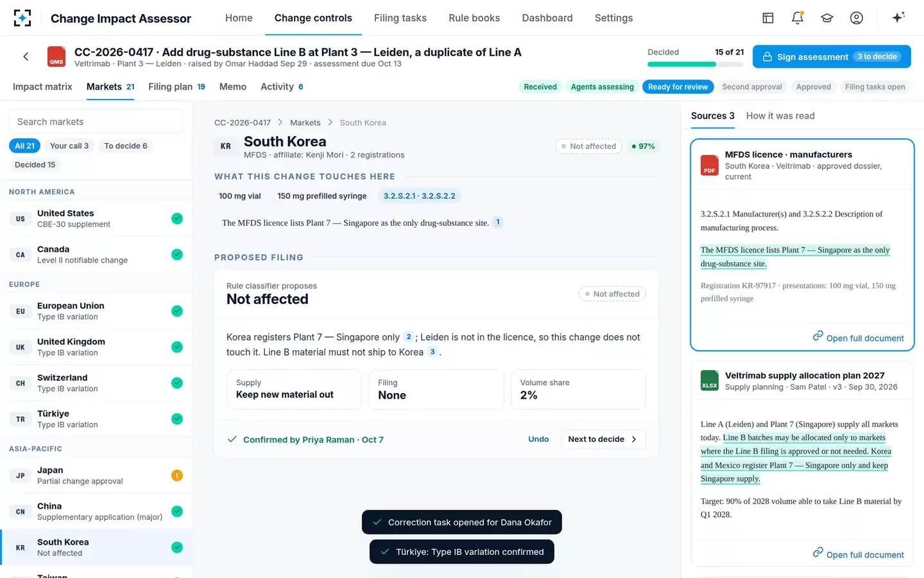Screen dimensions: 924x578
Task: Open the layout panel icon in header
Action: [x=768, y=18]
